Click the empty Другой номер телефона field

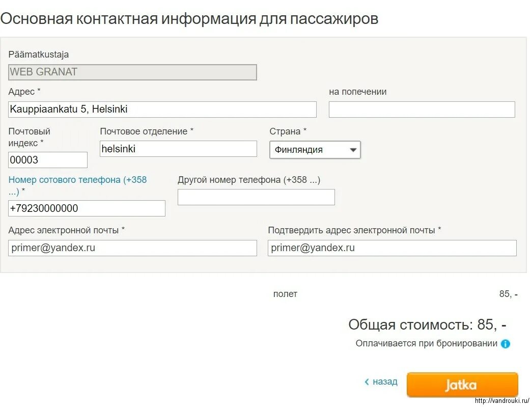[x=256, y=197]
